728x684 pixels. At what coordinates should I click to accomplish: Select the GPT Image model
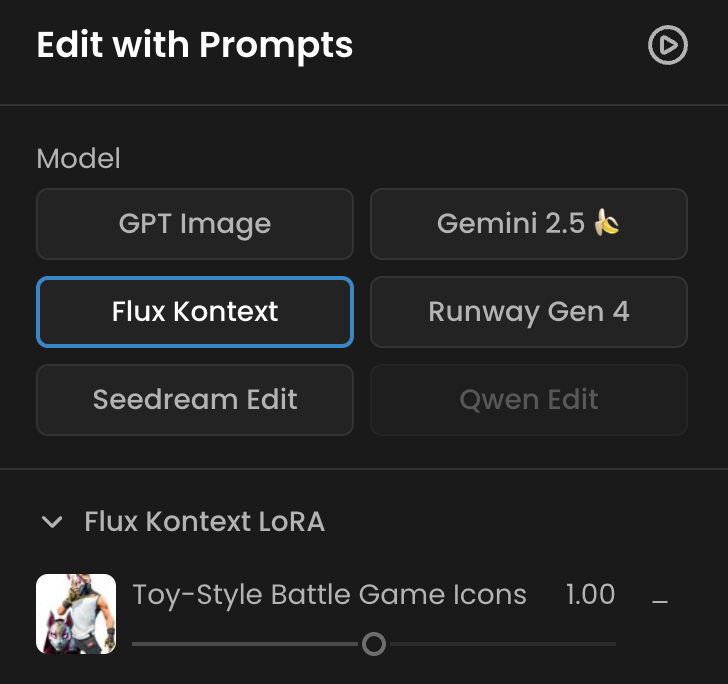195,224
